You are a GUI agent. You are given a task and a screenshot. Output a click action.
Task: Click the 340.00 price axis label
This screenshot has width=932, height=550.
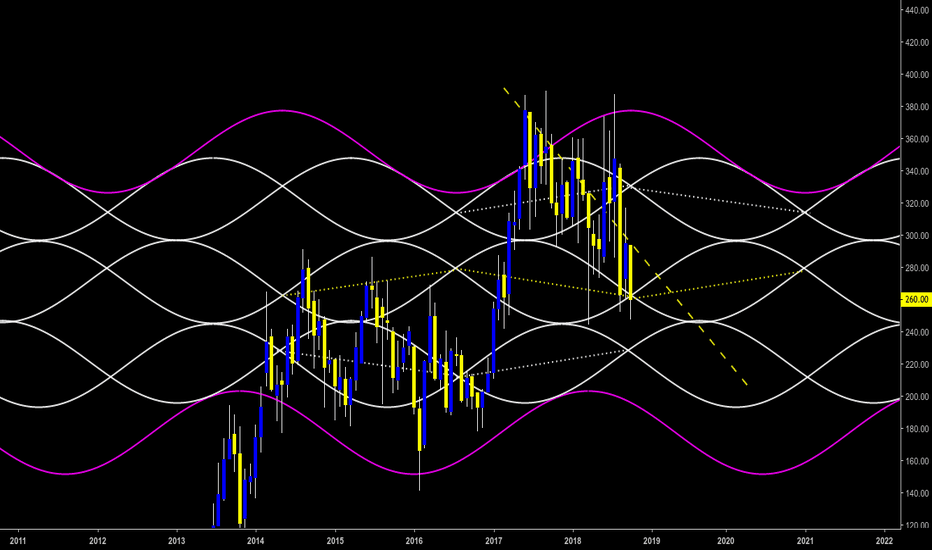point(917,171)
